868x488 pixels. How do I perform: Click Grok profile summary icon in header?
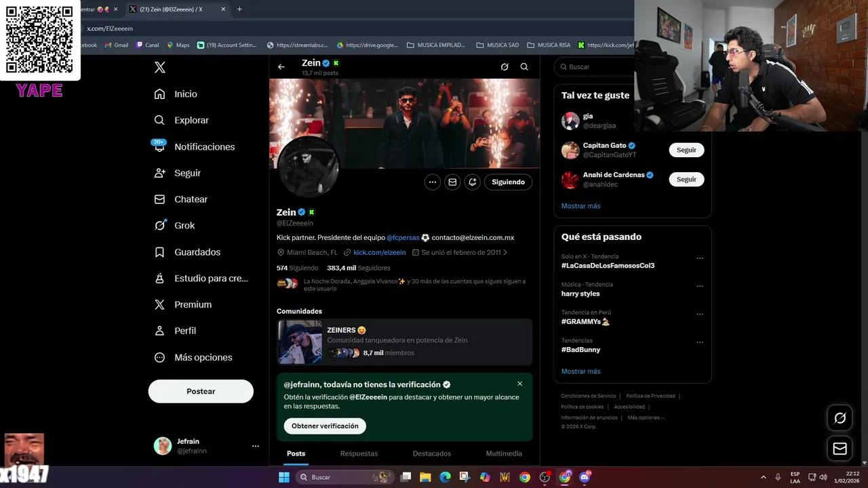point(505,67)
